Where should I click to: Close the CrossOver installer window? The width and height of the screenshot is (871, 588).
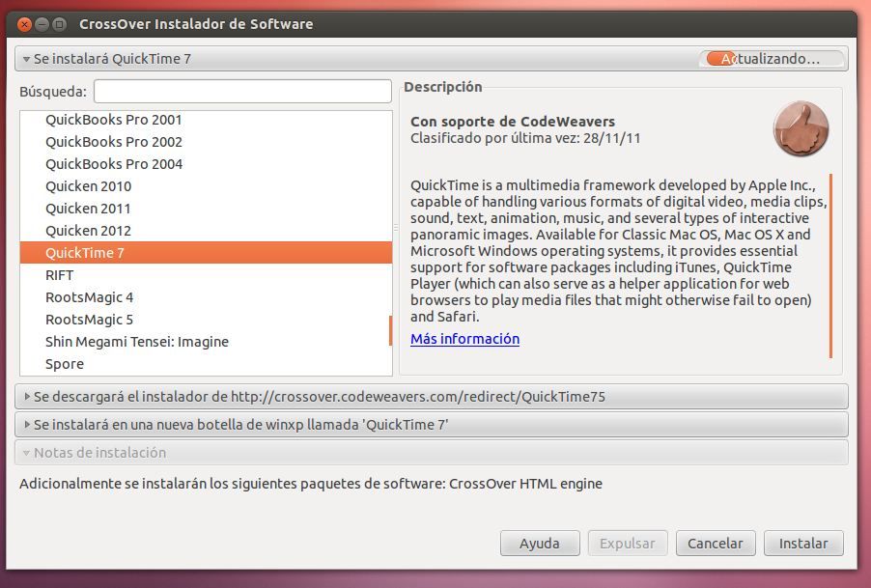(x=24, y=24)
